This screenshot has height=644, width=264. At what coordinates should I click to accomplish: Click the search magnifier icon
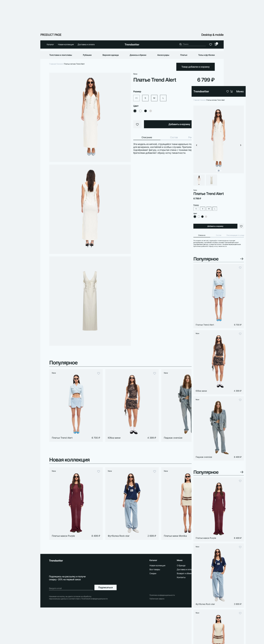pos(180,44)
